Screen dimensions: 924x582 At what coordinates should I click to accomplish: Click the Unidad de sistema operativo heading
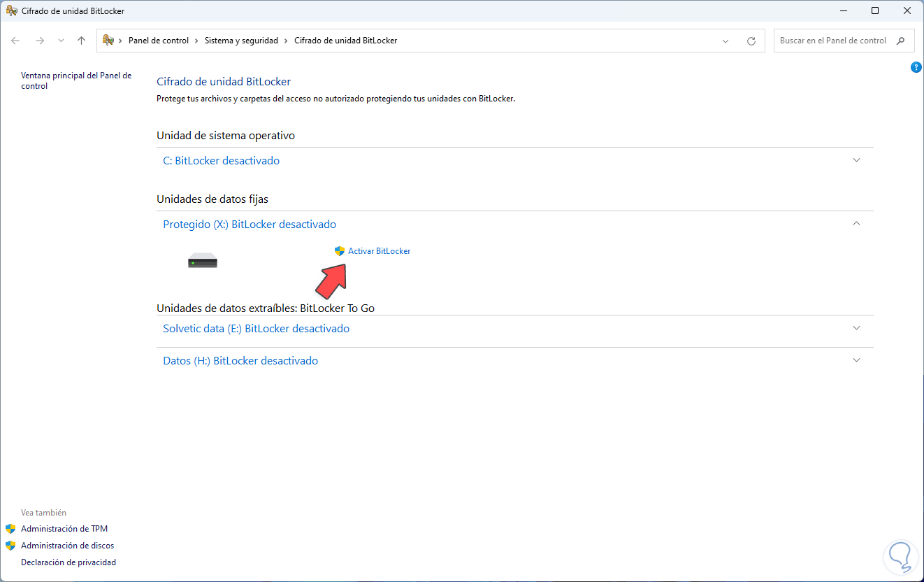[x=226, y=136]
